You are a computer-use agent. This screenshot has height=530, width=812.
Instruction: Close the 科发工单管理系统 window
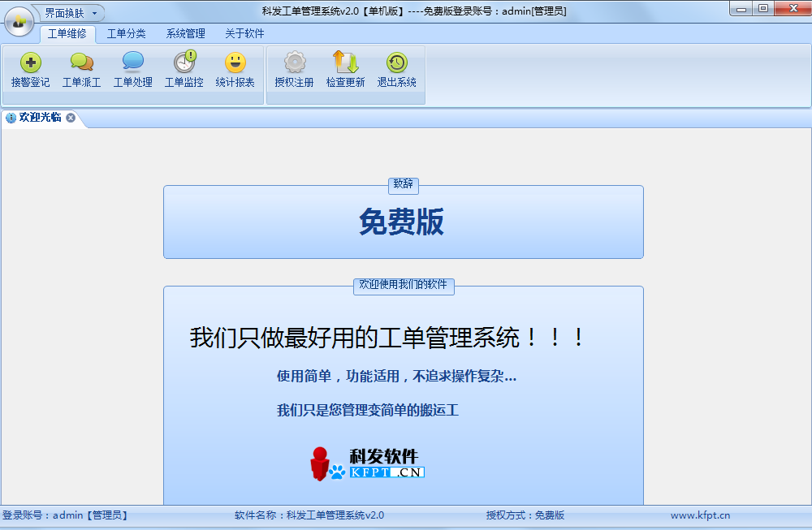tap(793, 8)
